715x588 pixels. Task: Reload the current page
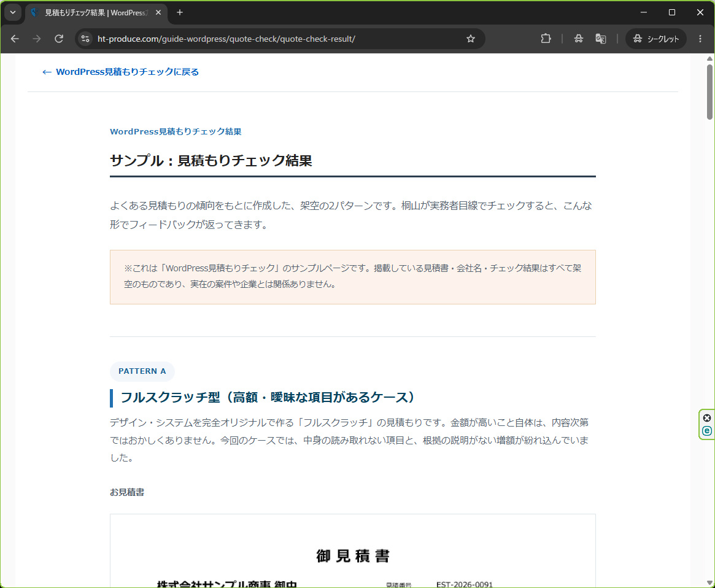59,39
